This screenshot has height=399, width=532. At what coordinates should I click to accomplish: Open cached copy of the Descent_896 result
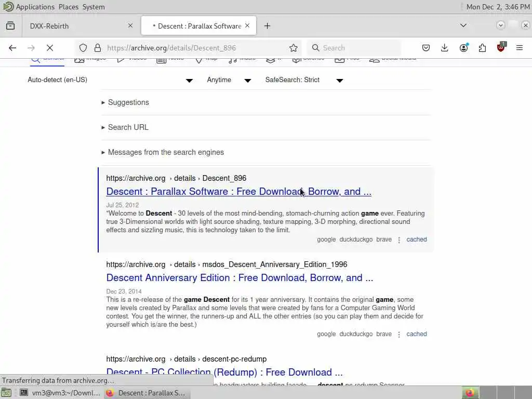point(417,240)
